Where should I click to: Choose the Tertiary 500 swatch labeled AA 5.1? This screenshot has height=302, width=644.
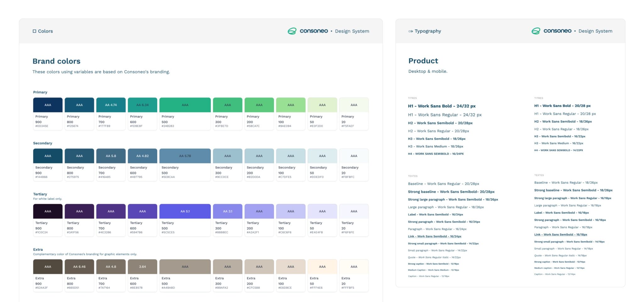coord(185,211)
